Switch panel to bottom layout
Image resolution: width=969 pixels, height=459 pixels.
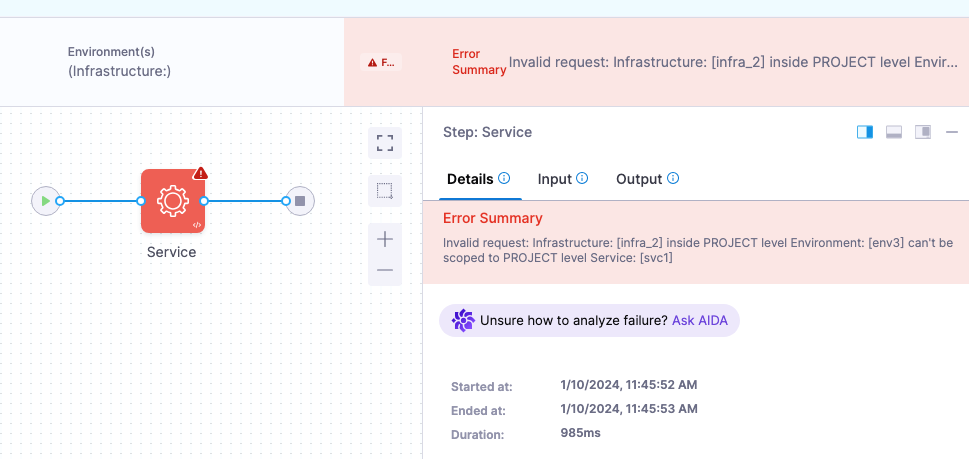point(894,132)
